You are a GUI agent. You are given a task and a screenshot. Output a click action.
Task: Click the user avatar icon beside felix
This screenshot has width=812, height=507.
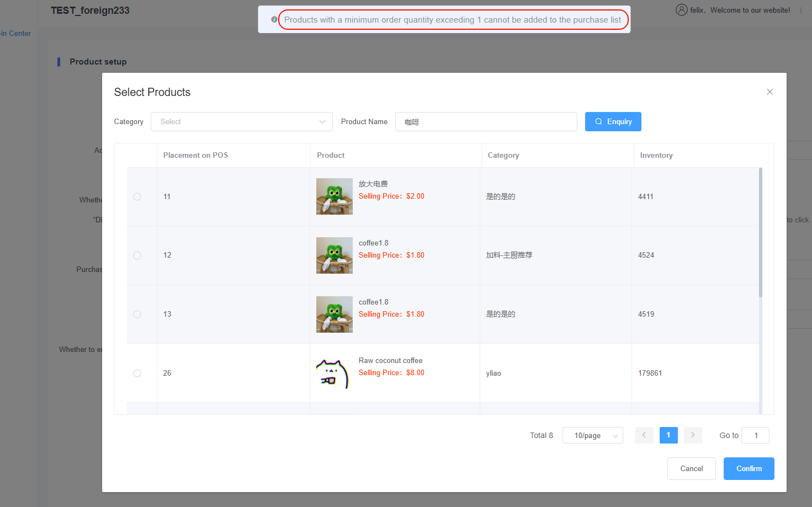coord(681,10)
